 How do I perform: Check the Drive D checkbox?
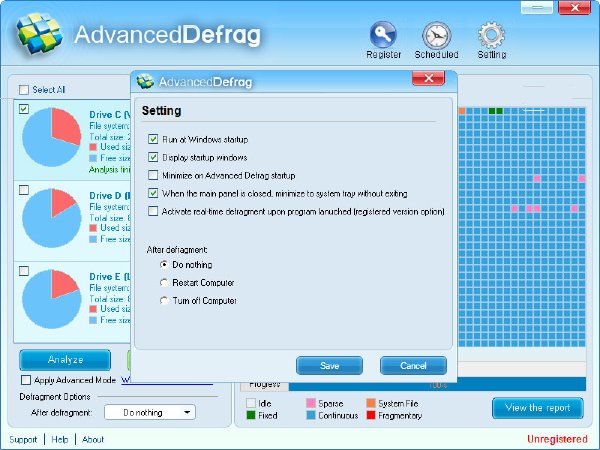click(x=24, y=190)
